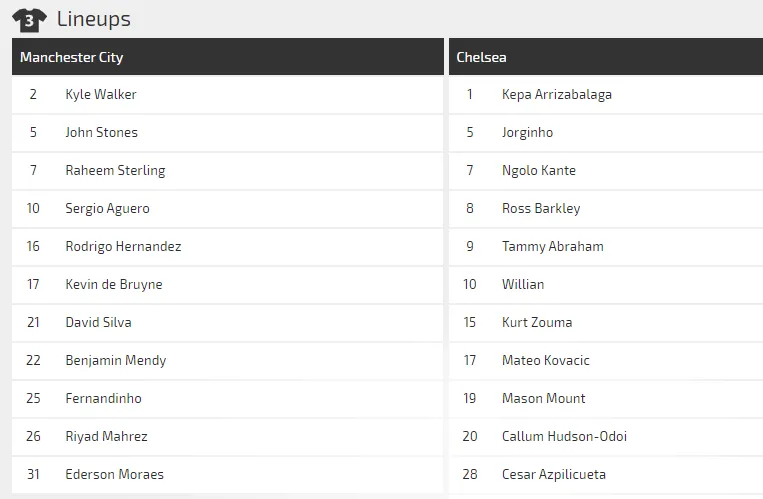Select Ngolo Kante in Chelsea lineup
Viewport: 763px width, 499px height.
tap(539, 171)
